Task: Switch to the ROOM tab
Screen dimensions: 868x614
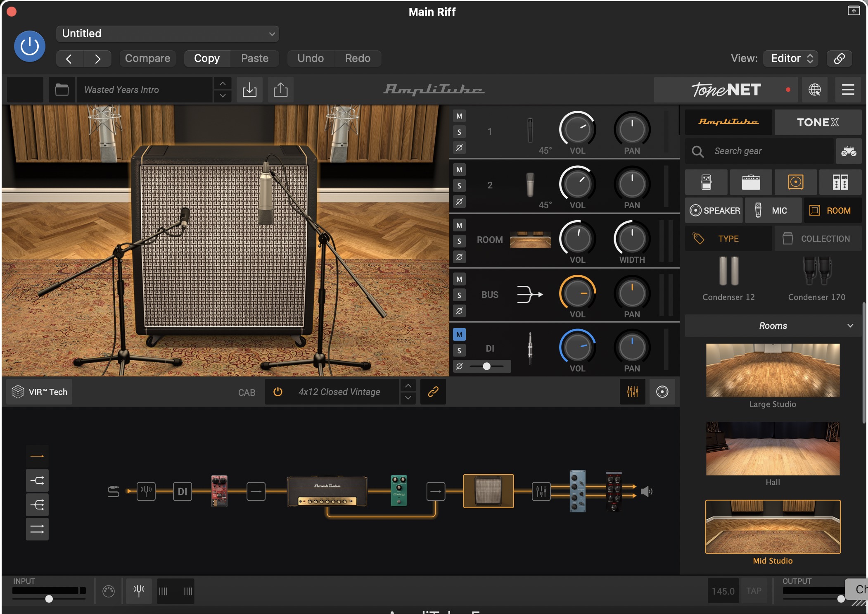Action: (832, 211)
